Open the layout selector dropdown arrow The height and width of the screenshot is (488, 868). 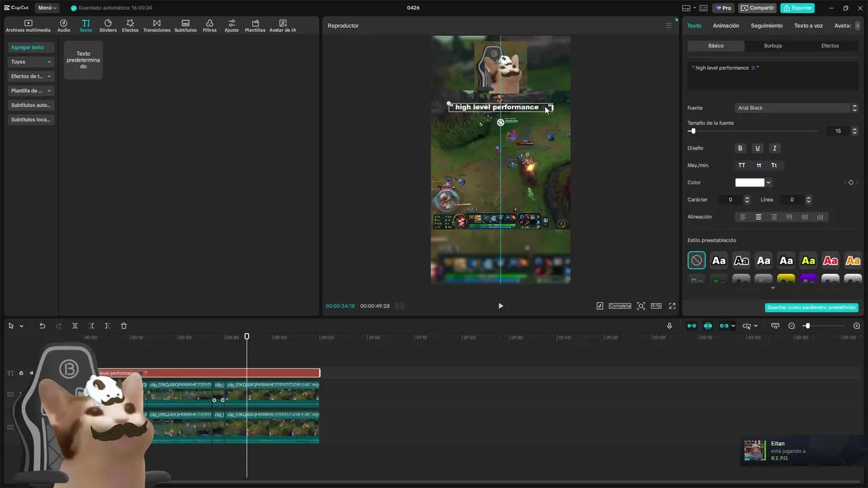(693, 8)
